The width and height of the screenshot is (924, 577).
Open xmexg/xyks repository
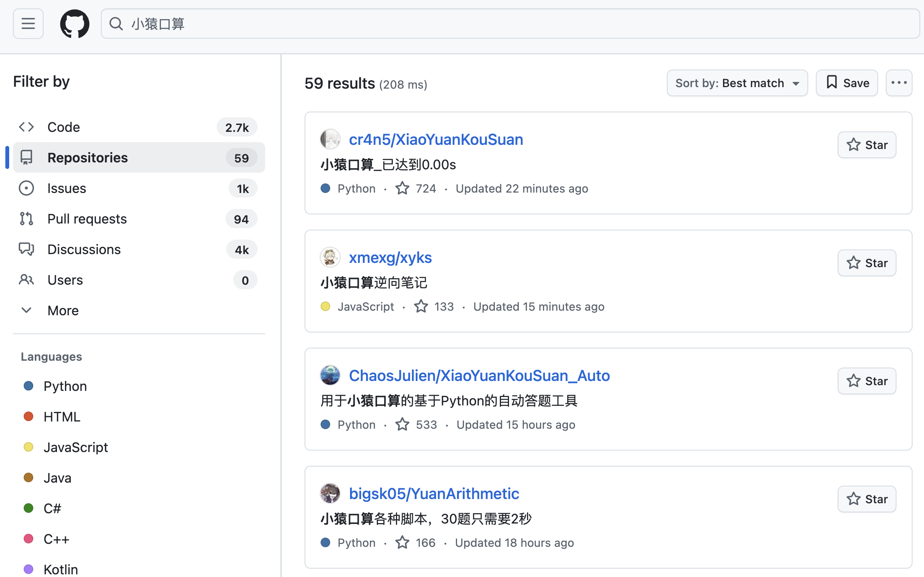(390, 258)
